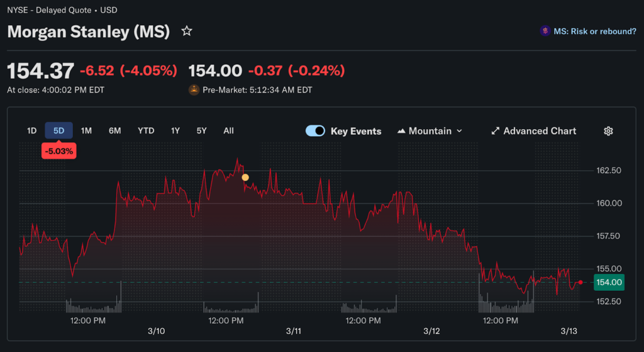Select the 1D time range
This screenshot has height=352, width=644.
pos(31,131)
